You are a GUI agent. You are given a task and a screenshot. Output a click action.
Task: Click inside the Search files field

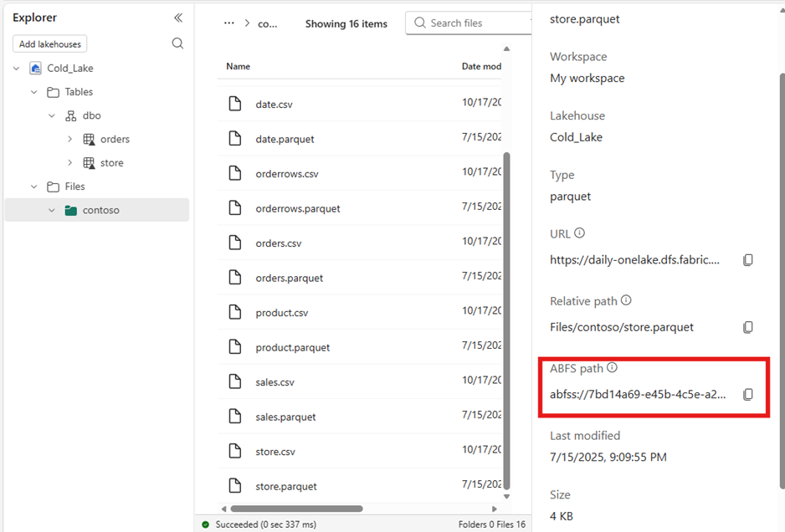tap(464, 23)
